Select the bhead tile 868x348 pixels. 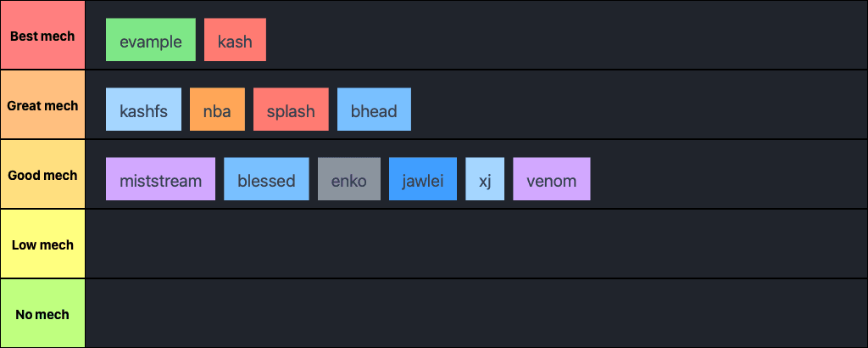(374, 109)
